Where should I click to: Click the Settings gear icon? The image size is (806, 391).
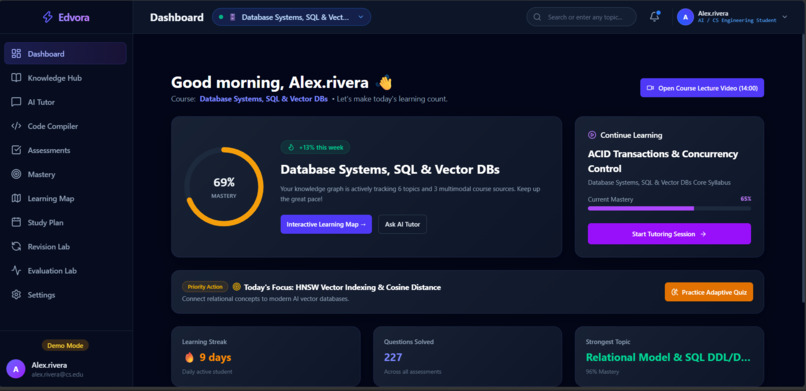(x=16, y=294)
